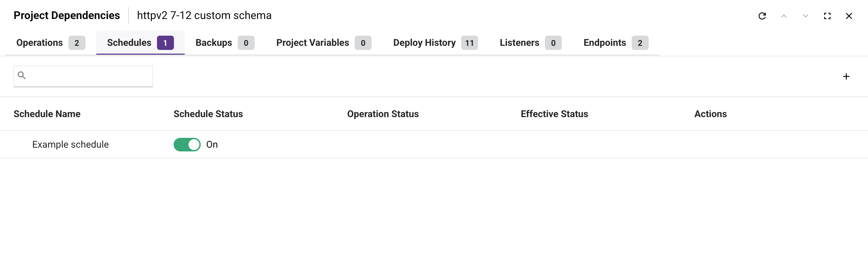The height and width of the screenshot is (258, 868).
Task: Click the magnifier search icon
Action: coord(22,75)
